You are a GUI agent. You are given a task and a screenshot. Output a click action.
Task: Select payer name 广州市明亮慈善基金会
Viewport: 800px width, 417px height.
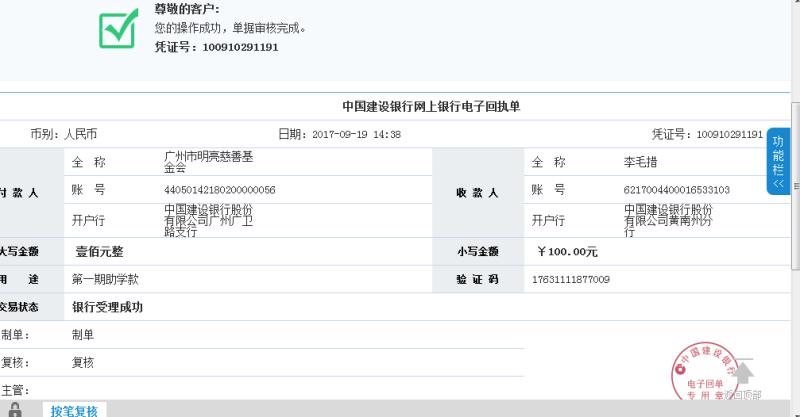pos(209,162)
